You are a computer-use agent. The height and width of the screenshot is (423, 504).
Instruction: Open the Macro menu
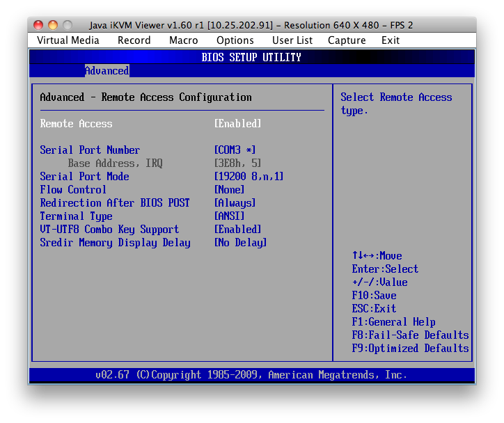184,40
